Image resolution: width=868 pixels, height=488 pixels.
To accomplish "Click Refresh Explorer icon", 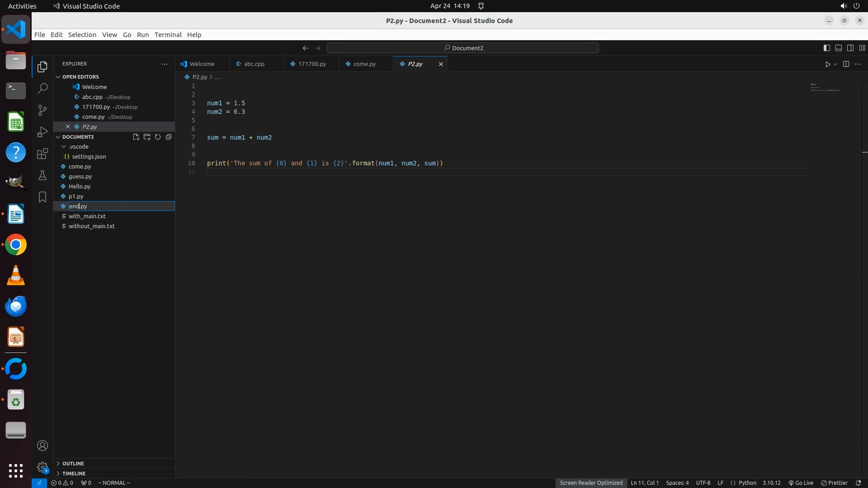I will point(158,137).
